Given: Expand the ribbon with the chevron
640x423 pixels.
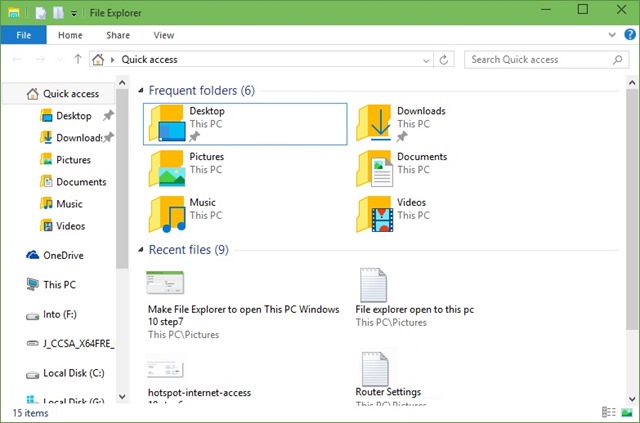Looking at the screenshot, I should point(612,35).
